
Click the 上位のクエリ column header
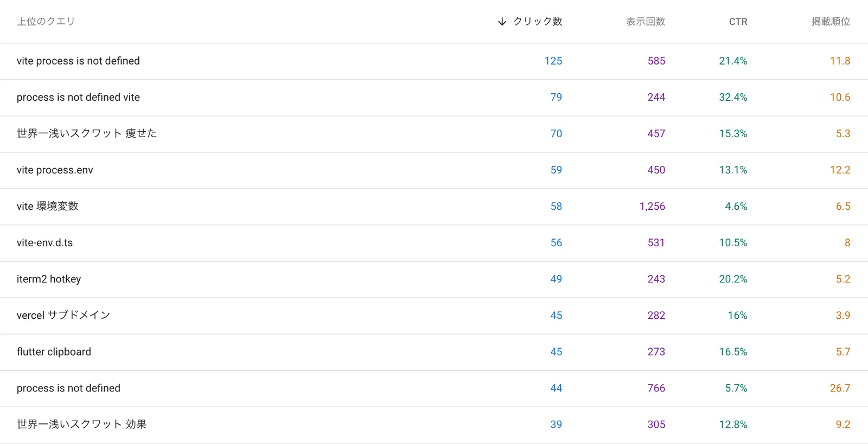[46, 22]
